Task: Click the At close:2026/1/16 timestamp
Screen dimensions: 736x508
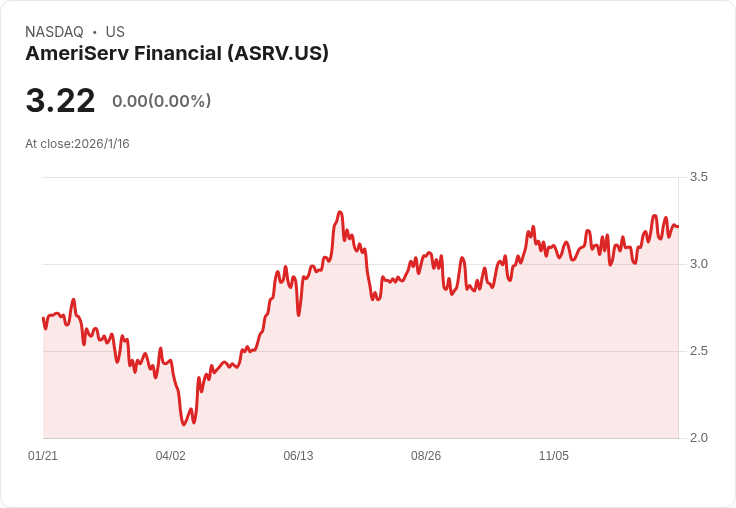Action: 77,143
